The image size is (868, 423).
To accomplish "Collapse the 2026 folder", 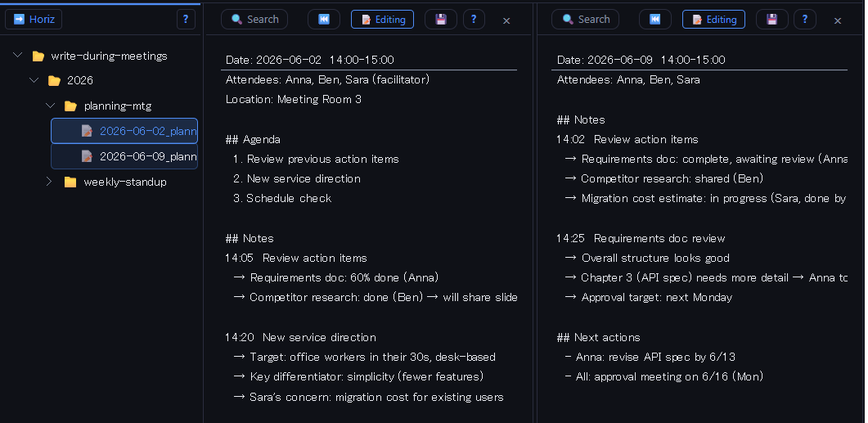I will point(34,80).
